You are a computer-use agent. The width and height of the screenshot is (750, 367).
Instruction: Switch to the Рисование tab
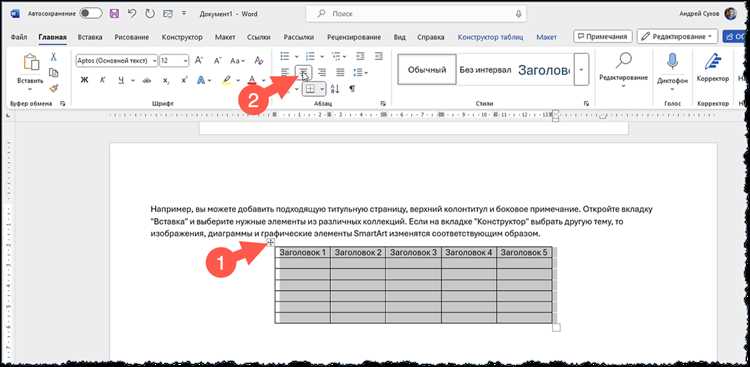tap(132, 37)
